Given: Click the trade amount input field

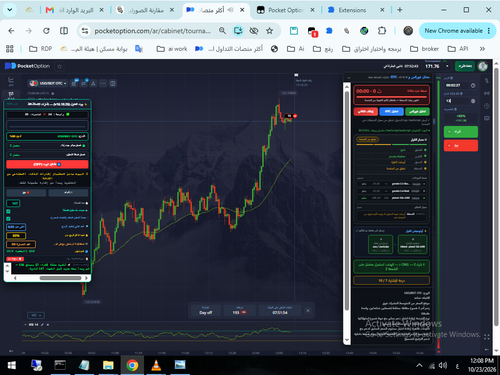Looking at the screenshot, I should 456,101.
